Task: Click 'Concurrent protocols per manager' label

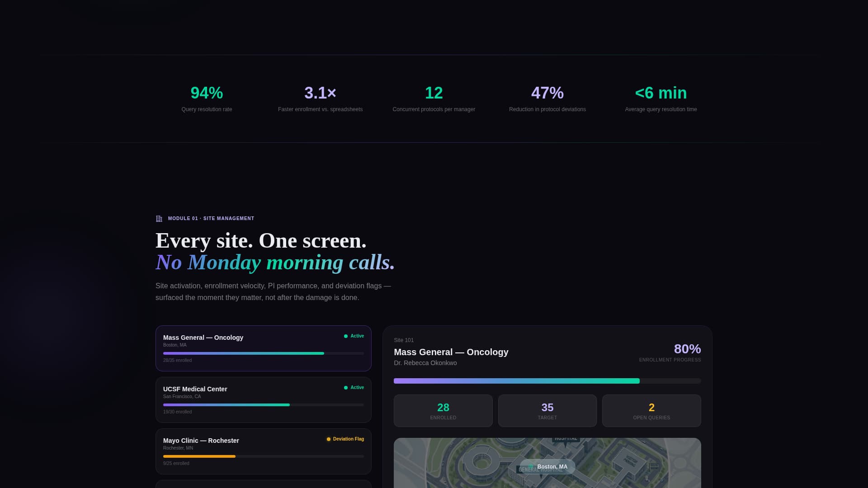Action: point(434,109)
